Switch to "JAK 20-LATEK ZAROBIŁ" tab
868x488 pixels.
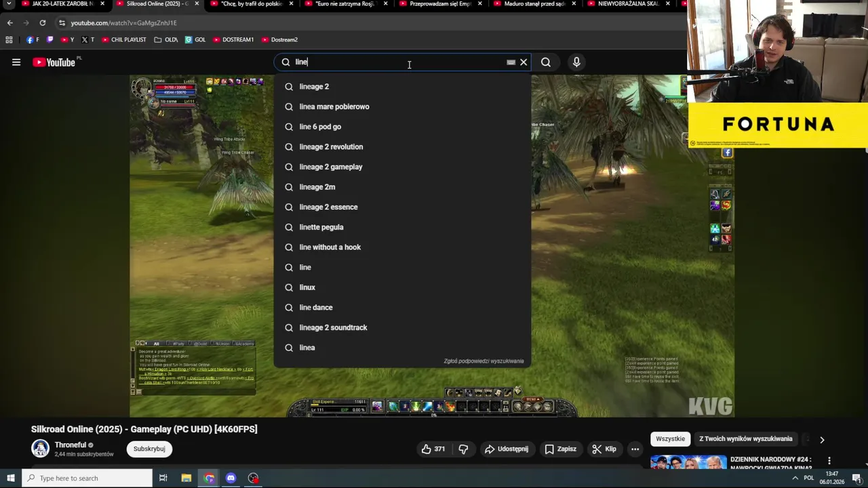coord(62,4)
